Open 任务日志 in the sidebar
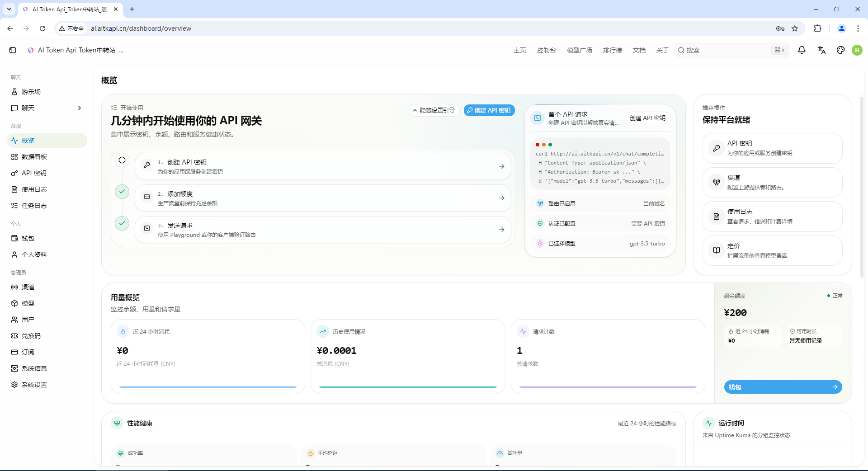The height and width of the screenshot is (471, 868). [47, 206]
